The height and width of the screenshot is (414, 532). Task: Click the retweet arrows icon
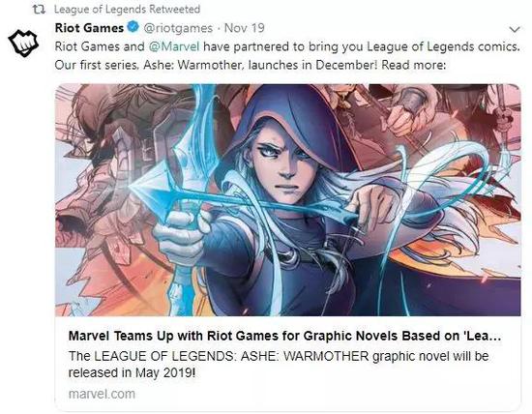pos(39,10)
